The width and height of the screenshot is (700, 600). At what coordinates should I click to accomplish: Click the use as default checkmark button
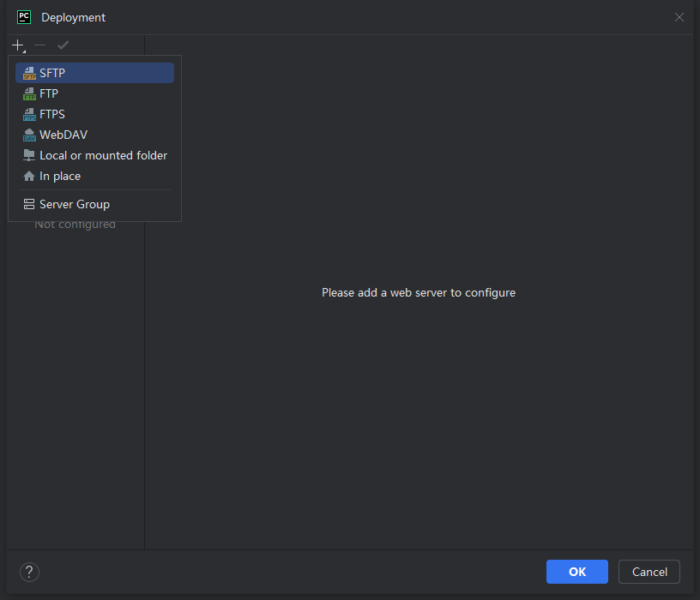pos(63,45)
